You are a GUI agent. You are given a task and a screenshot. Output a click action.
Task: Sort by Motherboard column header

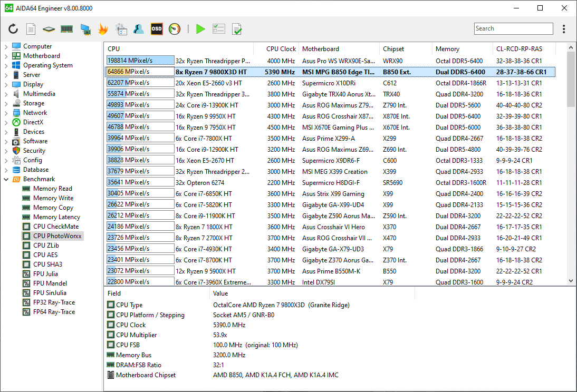(x=339, y=49)
